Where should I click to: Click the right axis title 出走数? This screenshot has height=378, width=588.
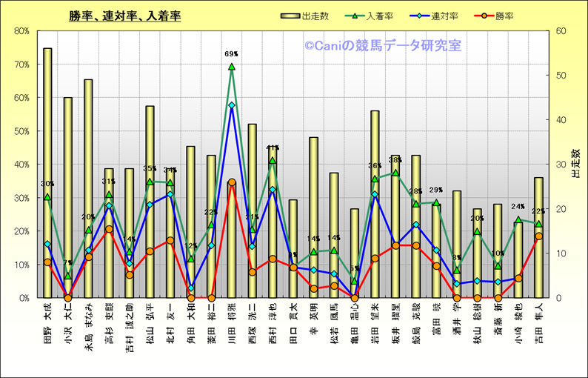575,163
